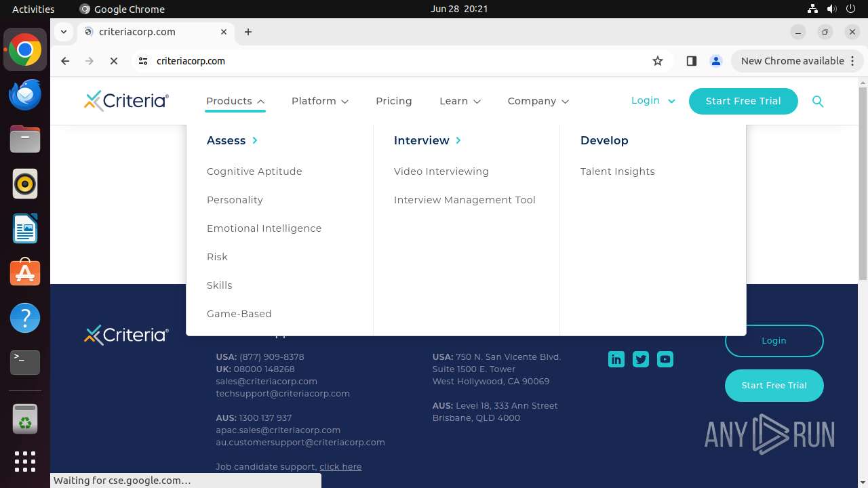Open website search magnifier icon

(x=818, y=101)
